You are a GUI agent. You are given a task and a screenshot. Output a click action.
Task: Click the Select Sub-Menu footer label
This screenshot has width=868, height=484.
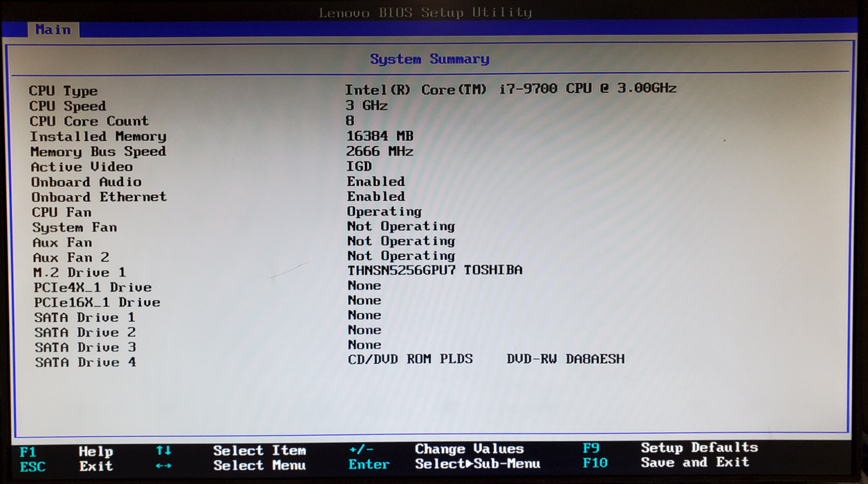click(478, 464)
